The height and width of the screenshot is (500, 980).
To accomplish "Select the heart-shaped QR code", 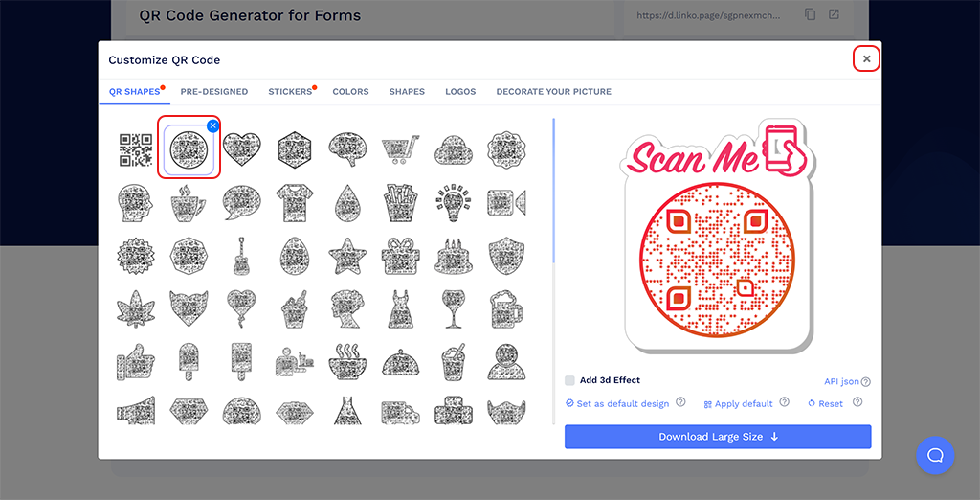I will pyautogui.click(x=241, y=149).
